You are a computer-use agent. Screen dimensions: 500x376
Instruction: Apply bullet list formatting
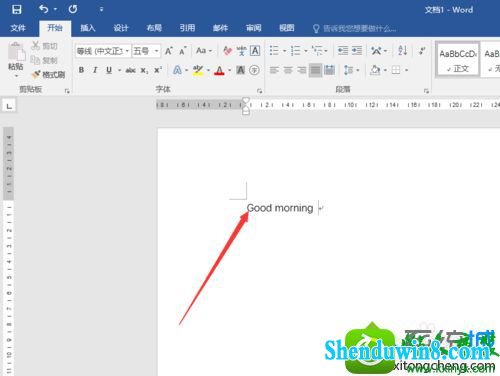pyautogui.click(x=274, y=51)
